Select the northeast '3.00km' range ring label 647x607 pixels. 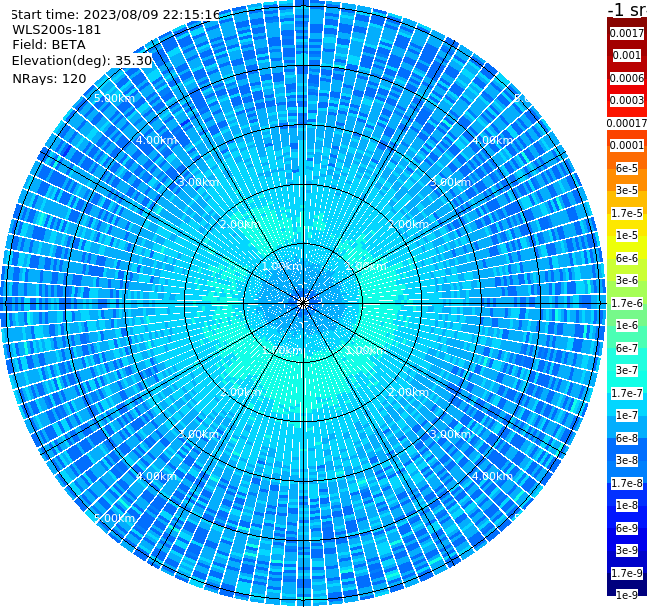click(x=450, y=182)
